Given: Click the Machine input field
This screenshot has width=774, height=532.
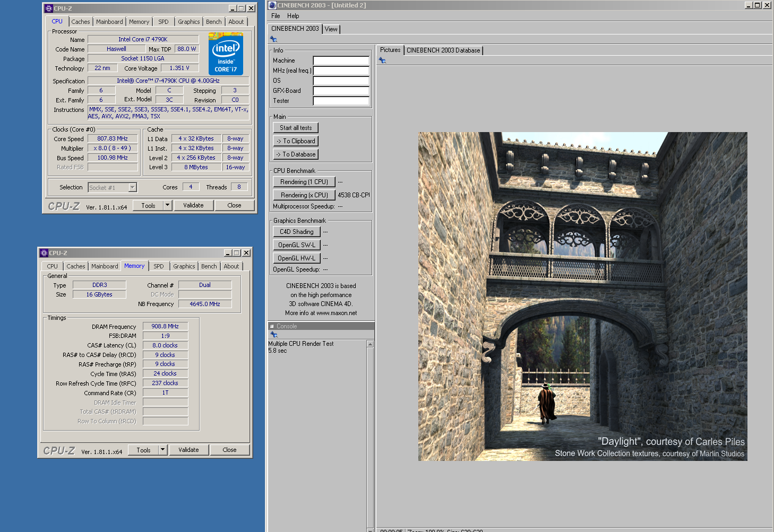Looking at the screenshot, I should [341, 60].
